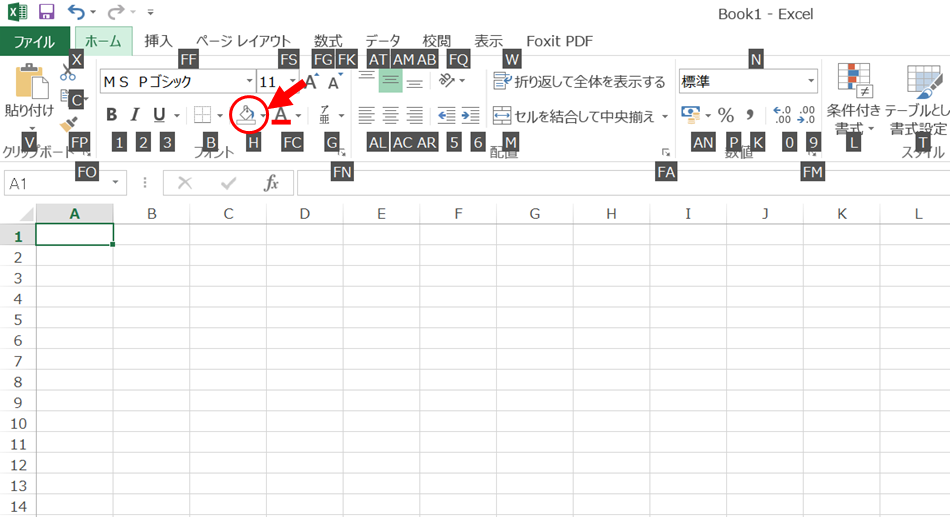
Task: Open the MS Pゴシック font name dropdown
Action: pos(249,81)
